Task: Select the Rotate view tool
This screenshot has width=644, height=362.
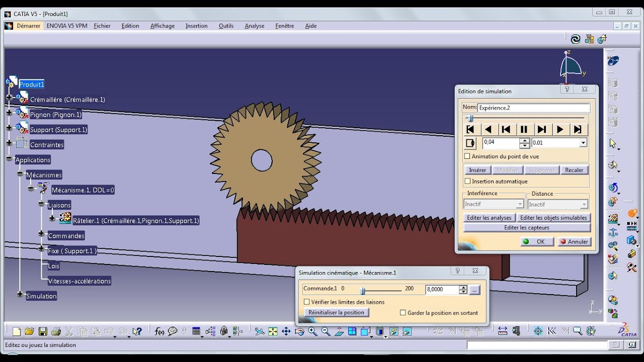Action: [x=299, y=331]
